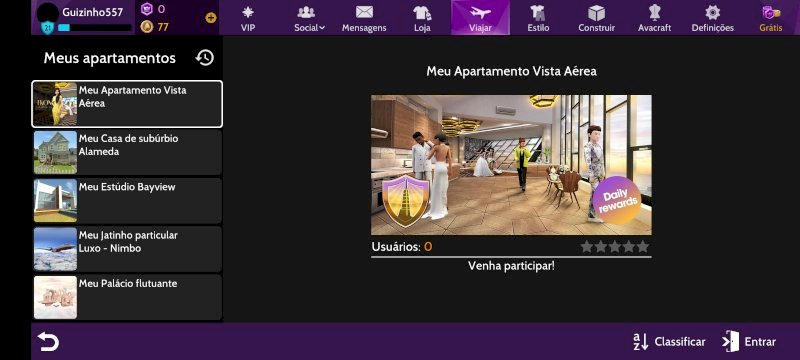This screenshot has height=360, width=800.
Task: Tap the gold coin currency icon
Action: (146, 27)
